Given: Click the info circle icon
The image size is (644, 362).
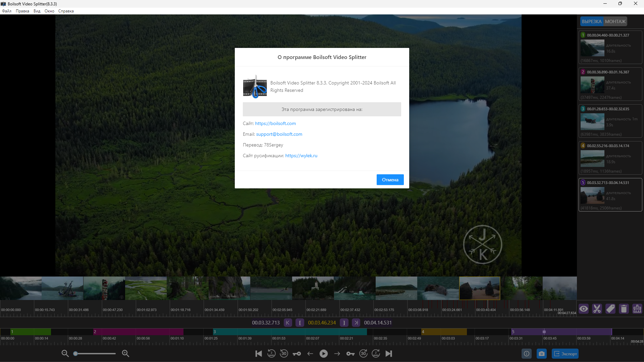Looking at the screenshot, I should [527, 354].
